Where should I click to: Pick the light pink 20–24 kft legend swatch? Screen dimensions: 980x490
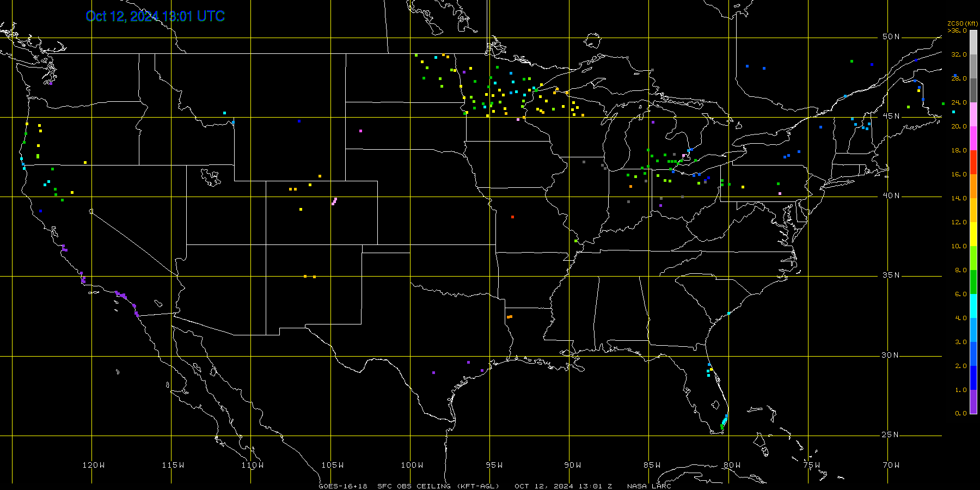pos(973,114)
